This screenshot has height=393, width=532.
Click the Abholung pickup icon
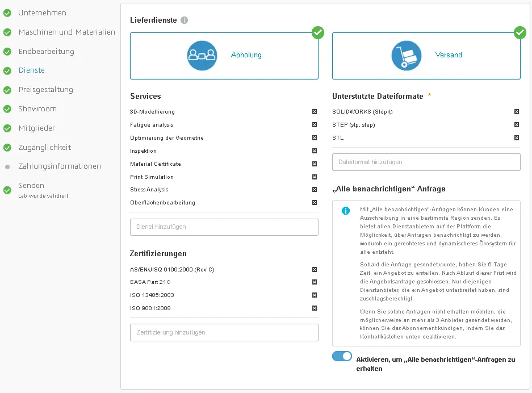tap(202, 55)
